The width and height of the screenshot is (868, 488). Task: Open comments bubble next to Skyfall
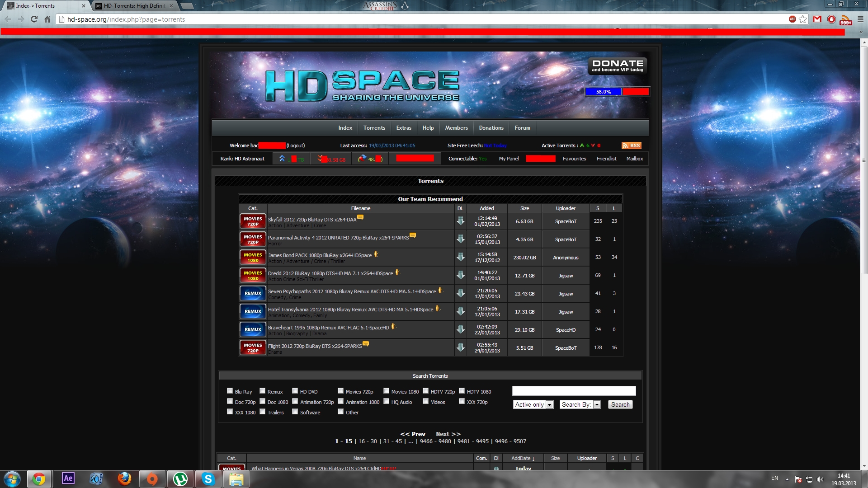[360, 217]
